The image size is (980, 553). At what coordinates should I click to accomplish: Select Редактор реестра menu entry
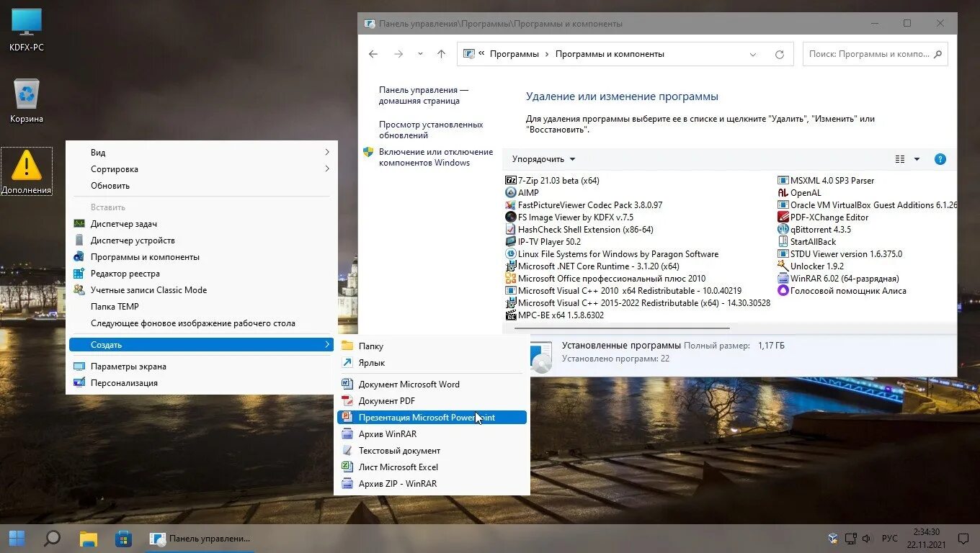[201, 274]
